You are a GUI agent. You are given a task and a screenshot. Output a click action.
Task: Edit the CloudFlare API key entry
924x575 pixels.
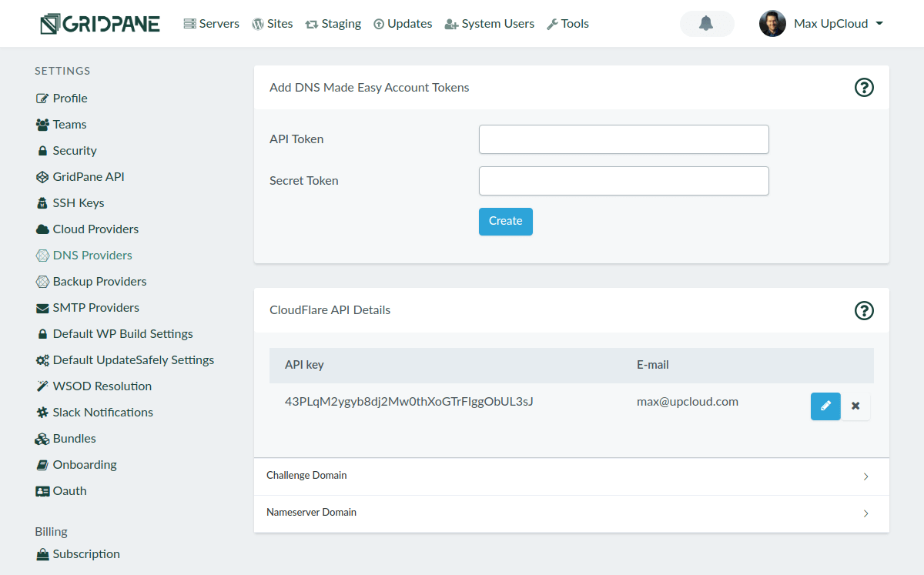[x=825, y=406]
